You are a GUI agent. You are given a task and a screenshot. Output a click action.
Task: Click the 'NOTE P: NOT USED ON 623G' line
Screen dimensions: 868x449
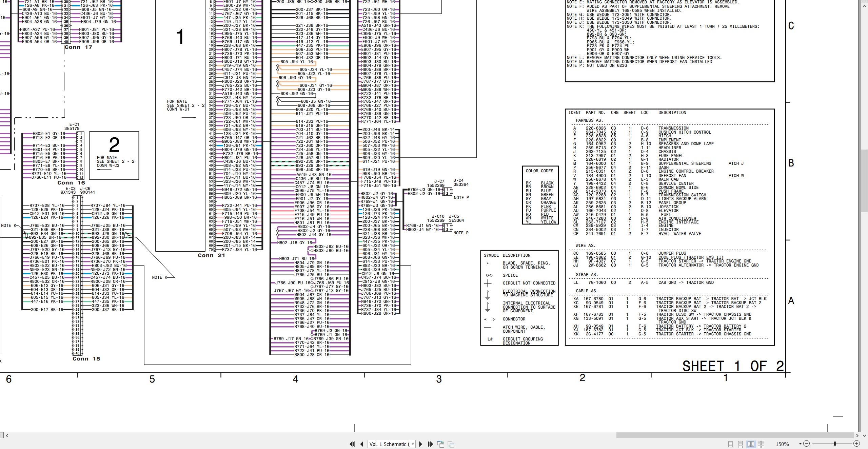(x=597, y=65)
